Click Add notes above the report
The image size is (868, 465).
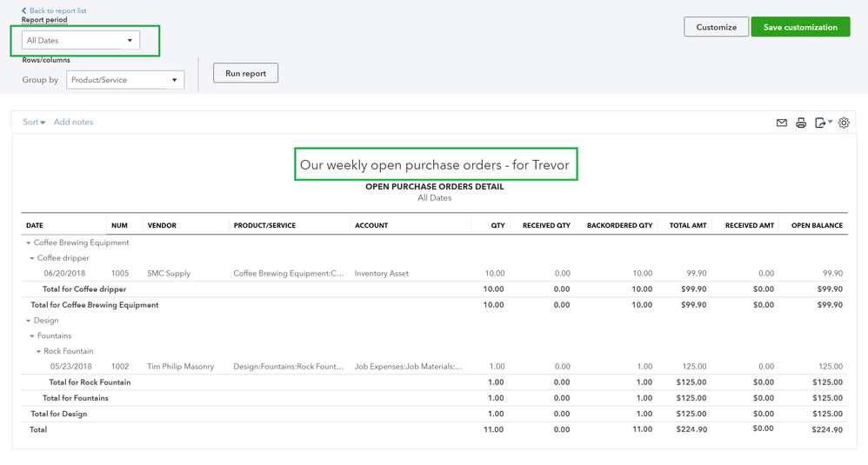click(73, 123)
